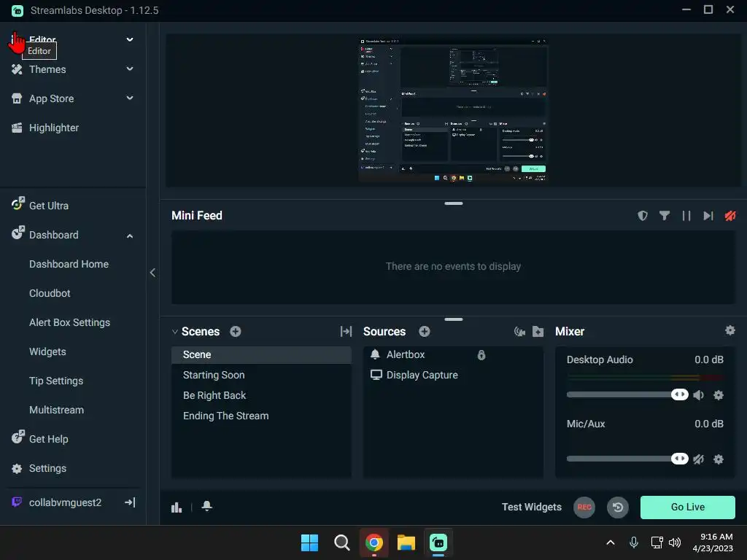Expand the Themes chevron
The width and height of the screenshot is (747, 560).
pos(130,69)
